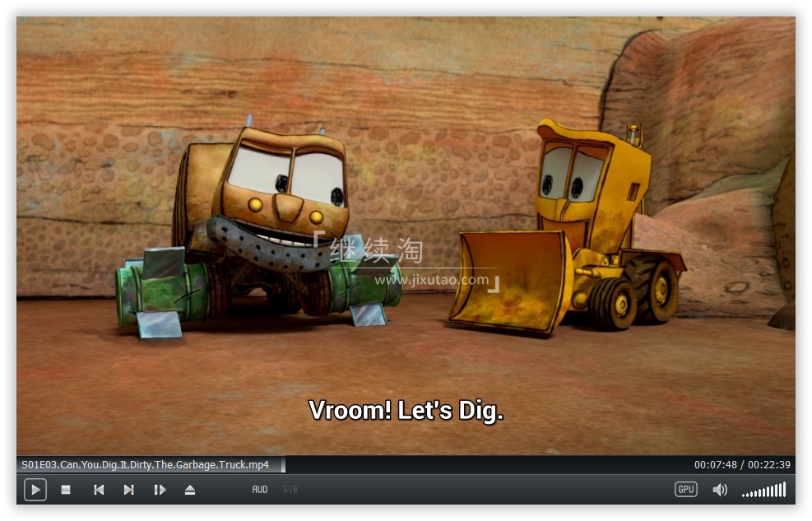Click the elapsed/total time display
Viewport: 812px width, 521px height.
click(x=742, y=465)
